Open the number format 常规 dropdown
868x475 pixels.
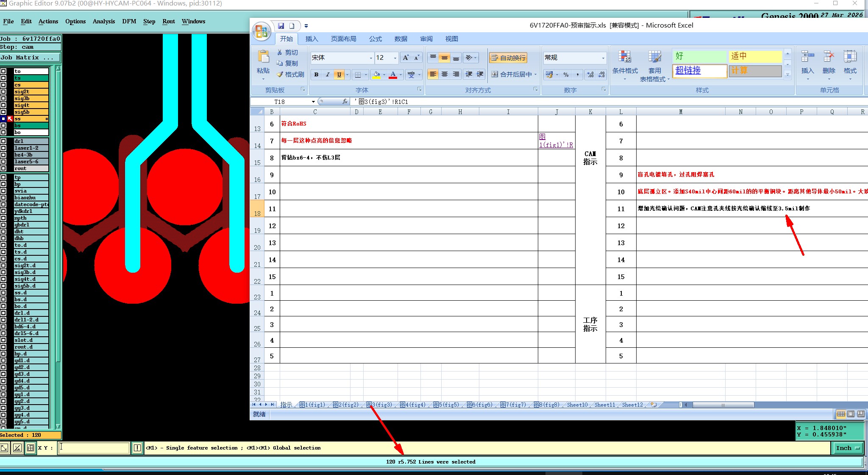(603, 58)
